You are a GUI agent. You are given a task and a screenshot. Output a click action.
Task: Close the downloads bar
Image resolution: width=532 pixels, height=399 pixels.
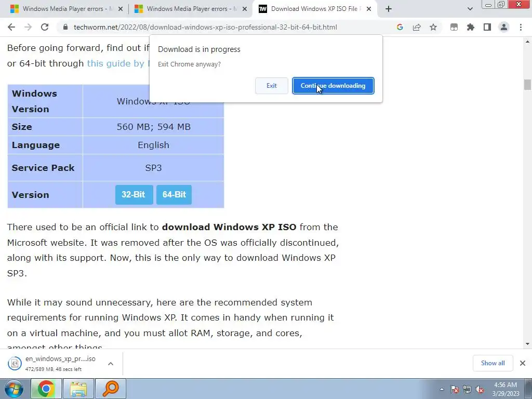pos(523,363)
